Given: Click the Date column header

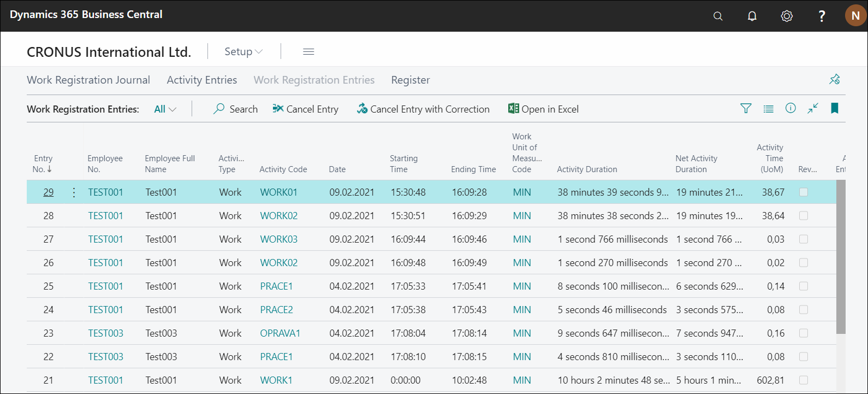Looking at the screenshot, I should 337,169.
